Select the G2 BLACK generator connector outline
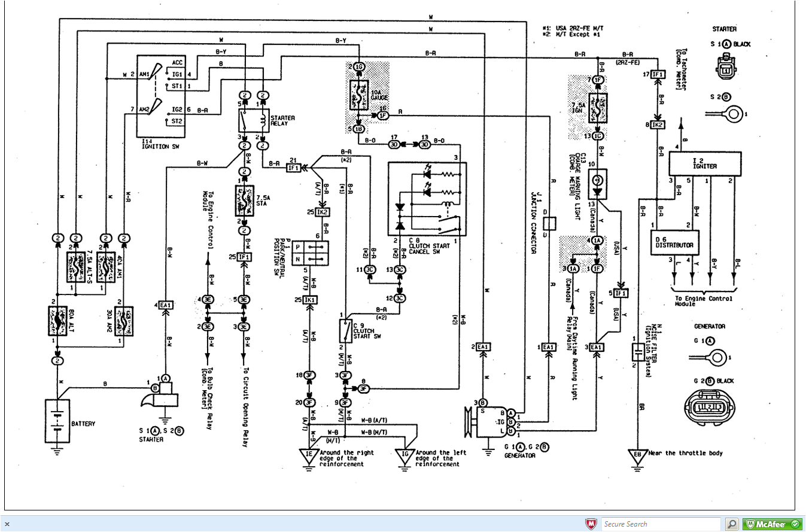This screenshot has height=532, width=806. point(709,407)
